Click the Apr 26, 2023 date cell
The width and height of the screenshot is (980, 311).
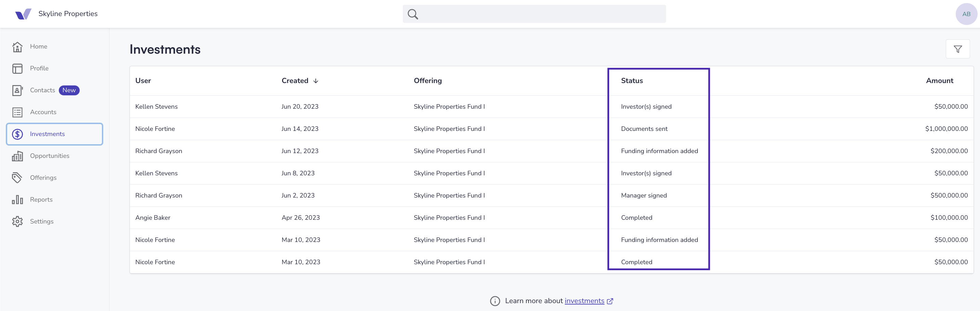(x=301, y=217)
